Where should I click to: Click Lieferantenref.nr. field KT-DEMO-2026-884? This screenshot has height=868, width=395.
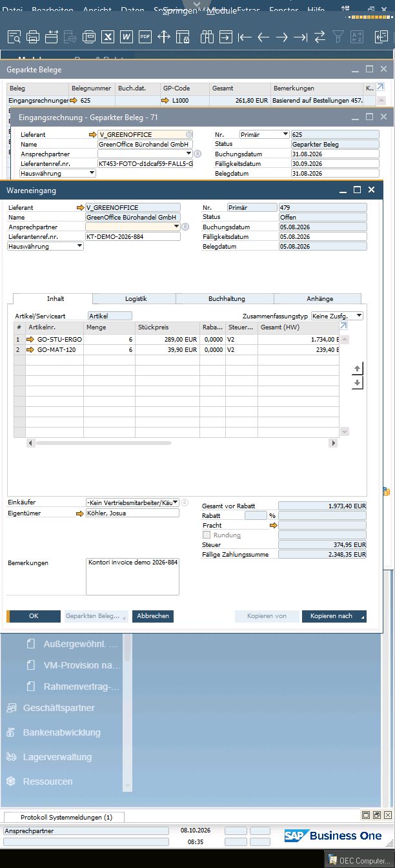click(x=132, y=237)
